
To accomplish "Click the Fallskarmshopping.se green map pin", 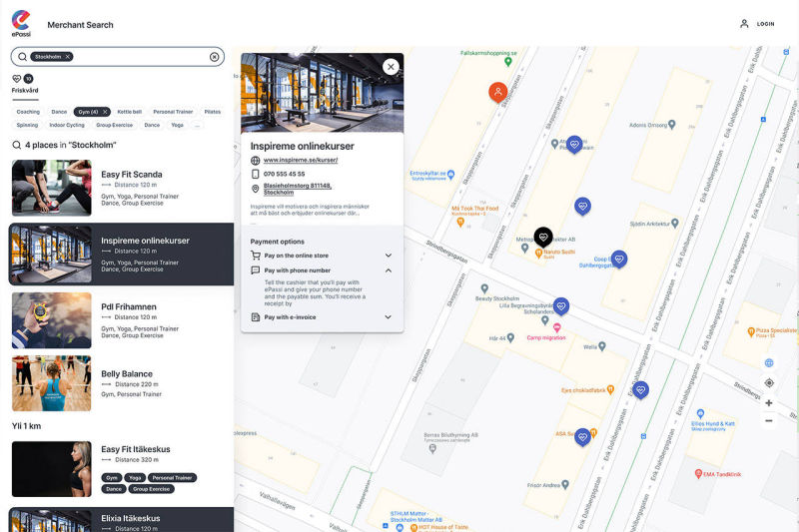I will [507, 62].
